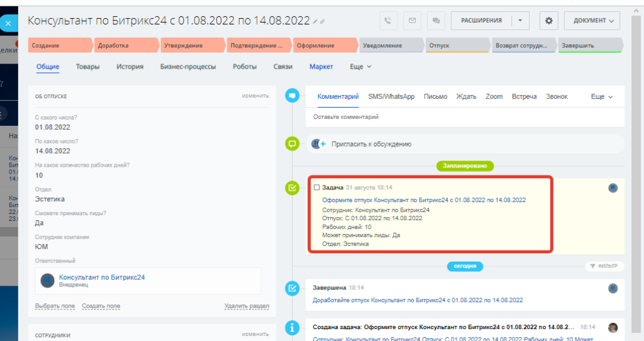The height and width of the screenshot is (341, 644).
Task: Select the Ждать timeline tab
Action: (x=466, y=96)
